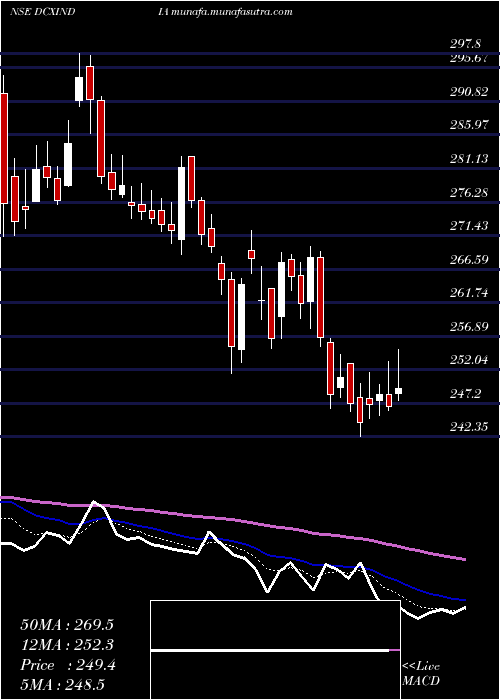Click the 266.59 price axis label

(469, 260)
